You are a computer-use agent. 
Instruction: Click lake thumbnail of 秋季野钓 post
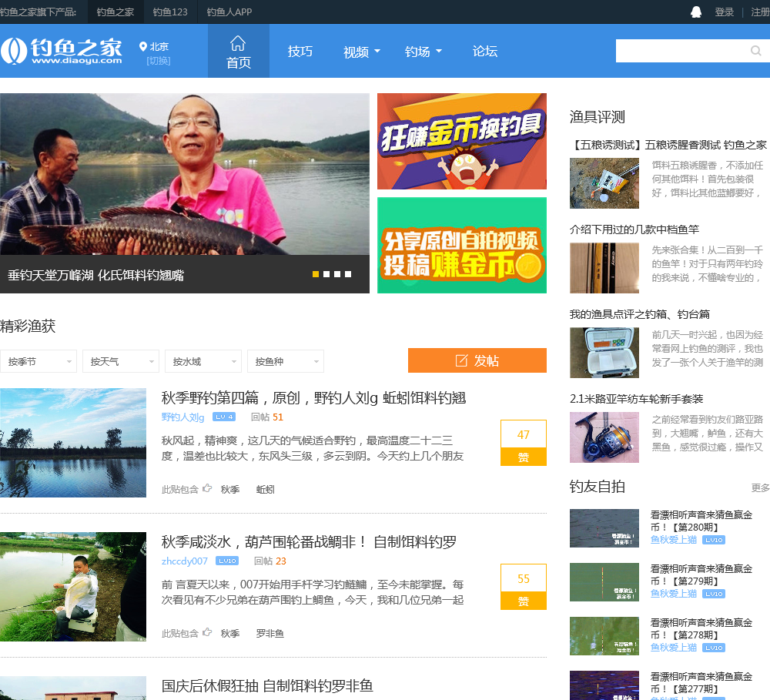pyautogui.click(x=73, y=443)
